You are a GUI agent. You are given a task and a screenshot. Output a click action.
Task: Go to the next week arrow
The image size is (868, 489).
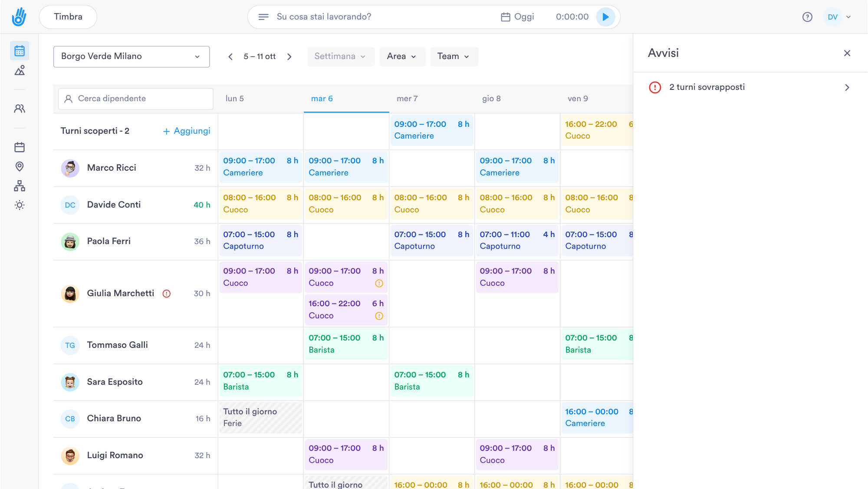289,56
